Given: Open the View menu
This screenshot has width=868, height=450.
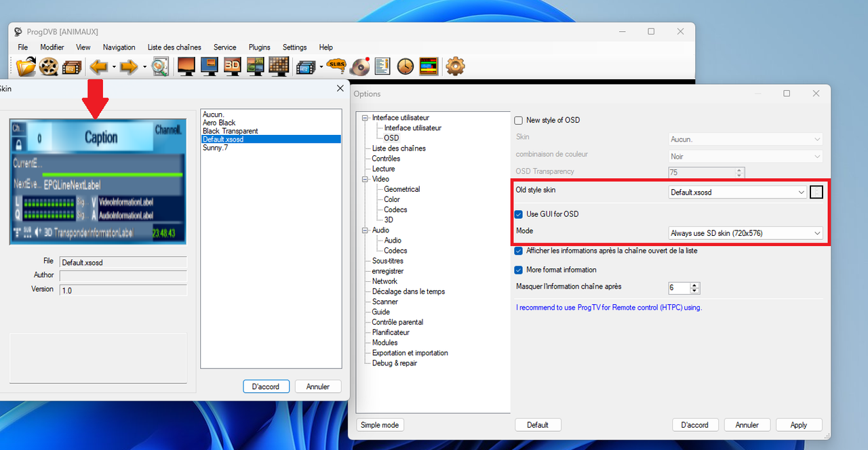Looking at the screenshot, I should pos(83,47).
